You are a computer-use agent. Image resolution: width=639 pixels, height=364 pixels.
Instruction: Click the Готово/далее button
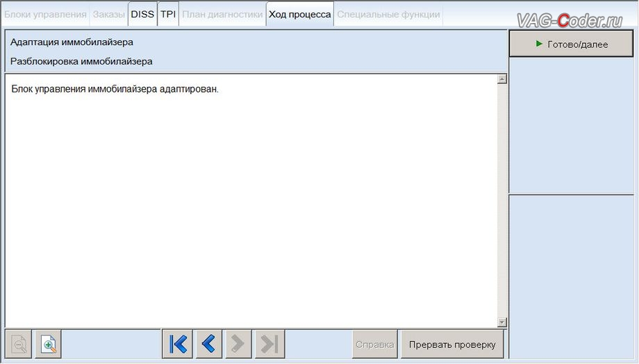click(572, 44)
